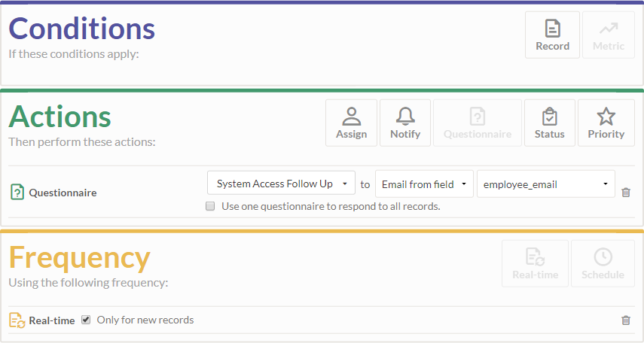Click the Real-time row label
Image resolution: width=644 pixels, height=343 pixels.
tap(51, 320)
